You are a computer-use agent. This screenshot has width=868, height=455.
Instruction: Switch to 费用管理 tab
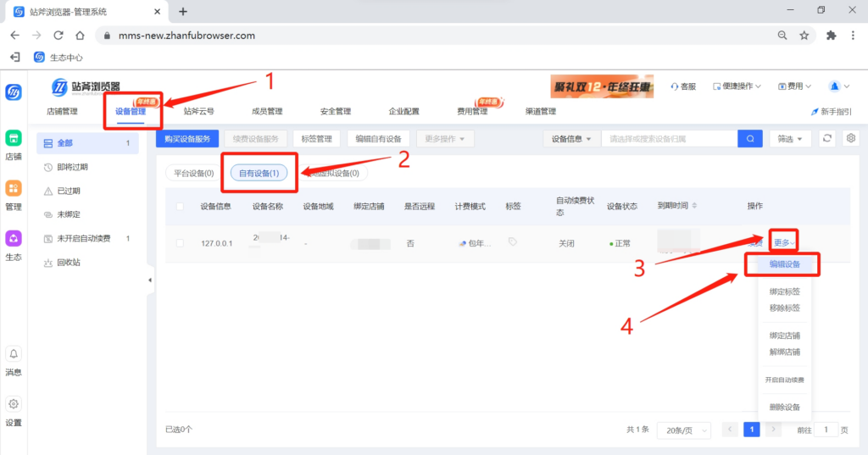coord(472,111)
